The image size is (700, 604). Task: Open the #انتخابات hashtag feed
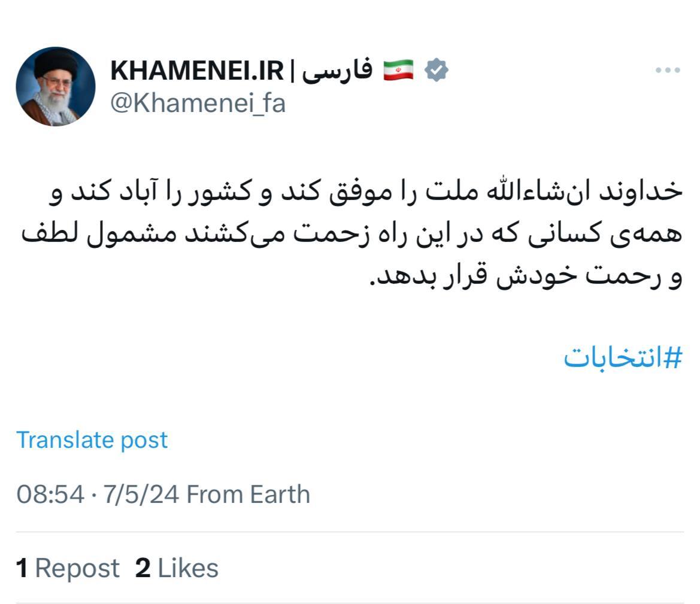624,357
